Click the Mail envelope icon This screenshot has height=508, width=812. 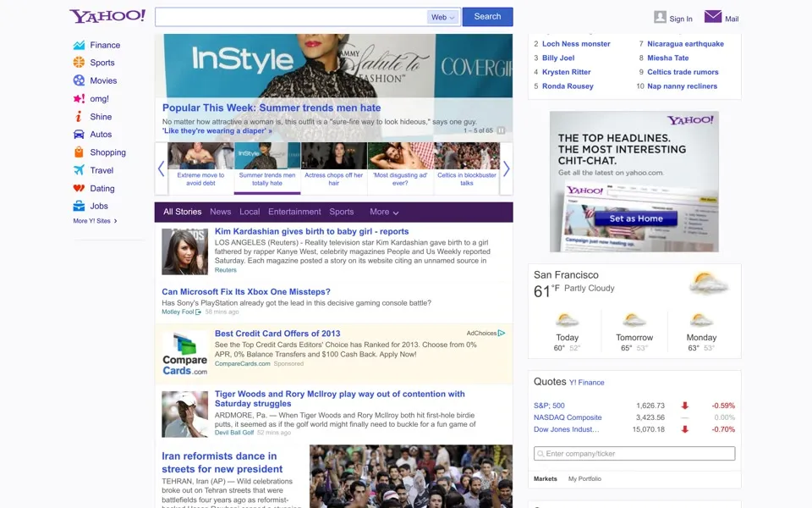point(713,17)
